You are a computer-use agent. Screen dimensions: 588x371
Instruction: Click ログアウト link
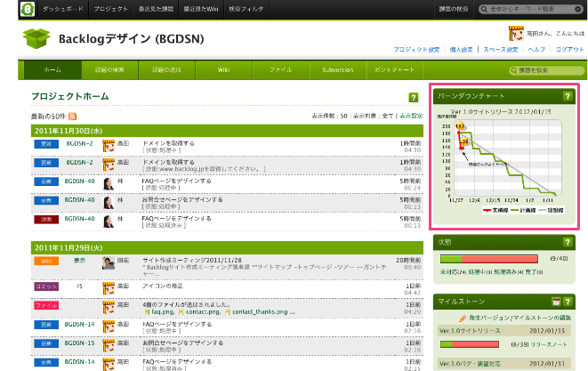coord(569,50)
